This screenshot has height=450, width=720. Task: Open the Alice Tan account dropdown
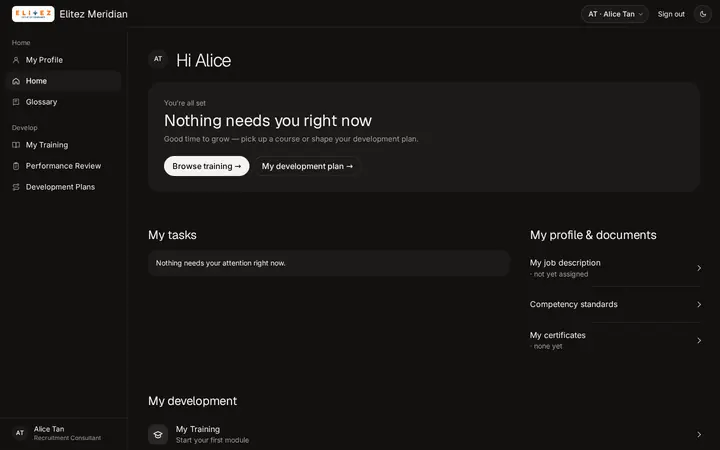(x=615, y=14)
